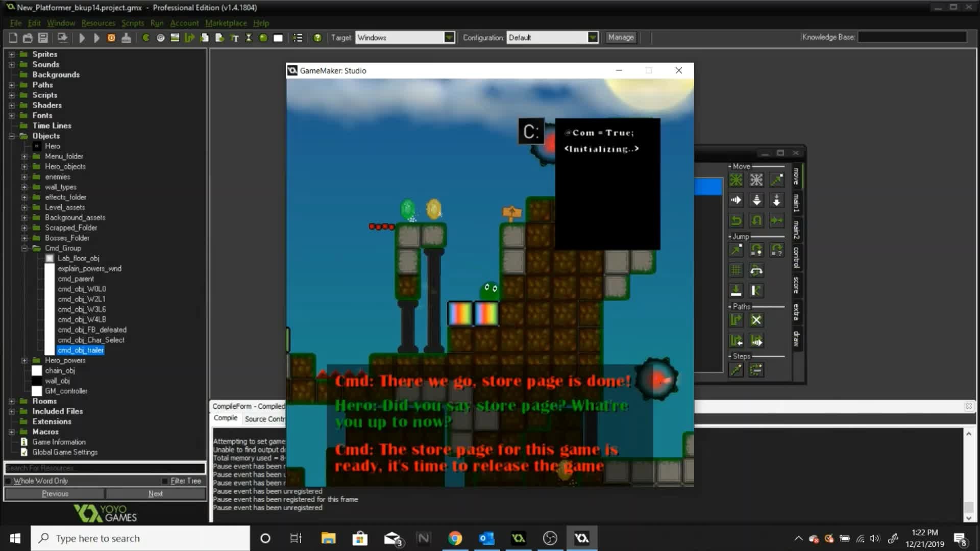Expand the Sprites folder

click(x=12, y=54)
